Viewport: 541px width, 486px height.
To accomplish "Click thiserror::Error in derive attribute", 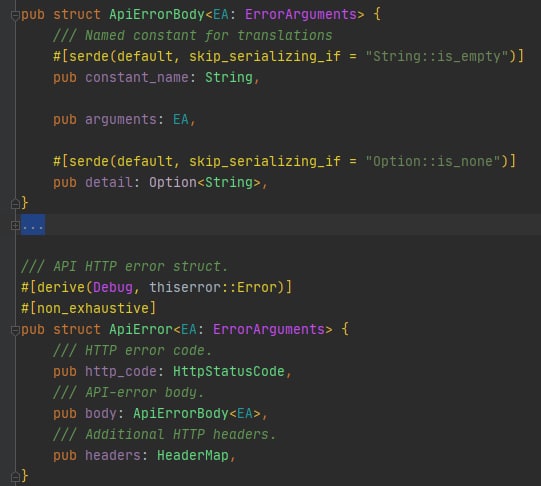I will click(x=213, y=288).
